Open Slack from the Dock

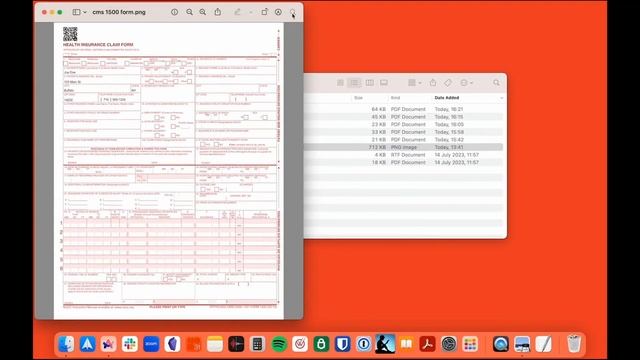click(x=130, y=344)
